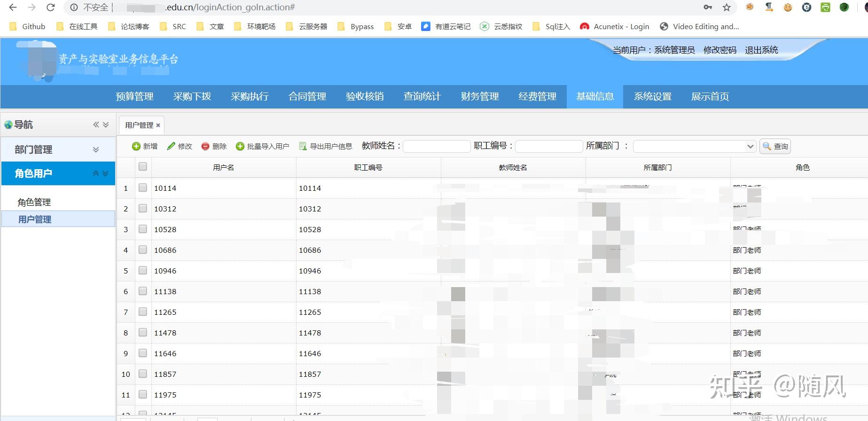Open the 验收核销 menu

(365, 97)
